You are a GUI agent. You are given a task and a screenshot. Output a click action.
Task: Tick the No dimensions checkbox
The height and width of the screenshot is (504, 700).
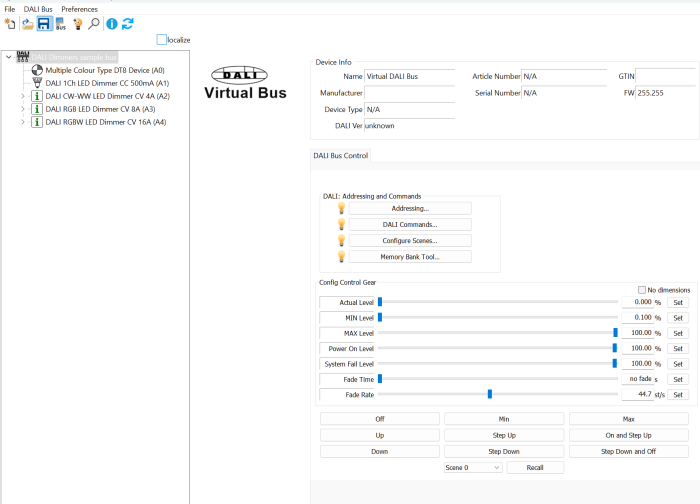coord(642,290)
